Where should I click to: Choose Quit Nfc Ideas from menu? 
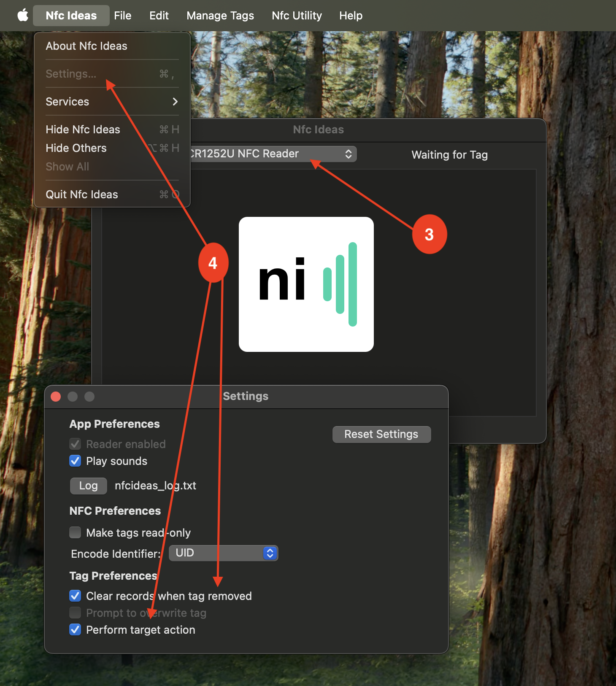[x=82, y=194]
